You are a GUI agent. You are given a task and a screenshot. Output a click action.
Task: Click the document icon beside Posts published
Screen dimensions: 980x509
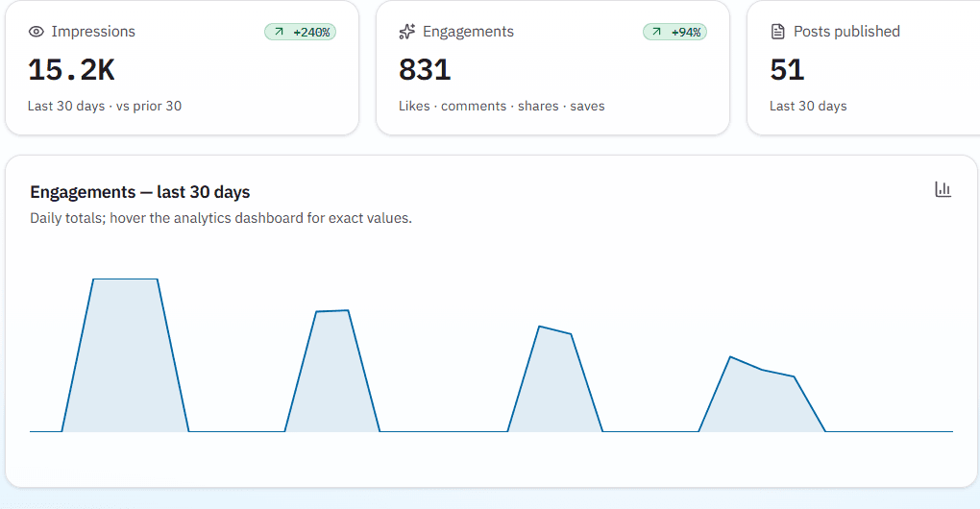[x=777, y=32]
